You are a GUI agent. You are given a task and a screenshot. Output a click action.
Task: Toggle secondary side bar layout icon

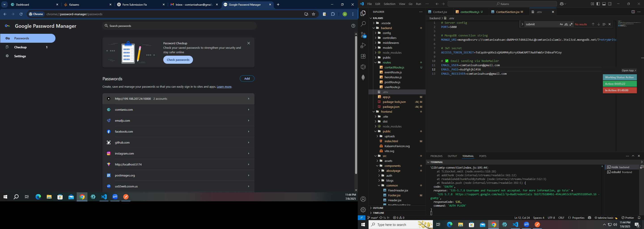610,4
